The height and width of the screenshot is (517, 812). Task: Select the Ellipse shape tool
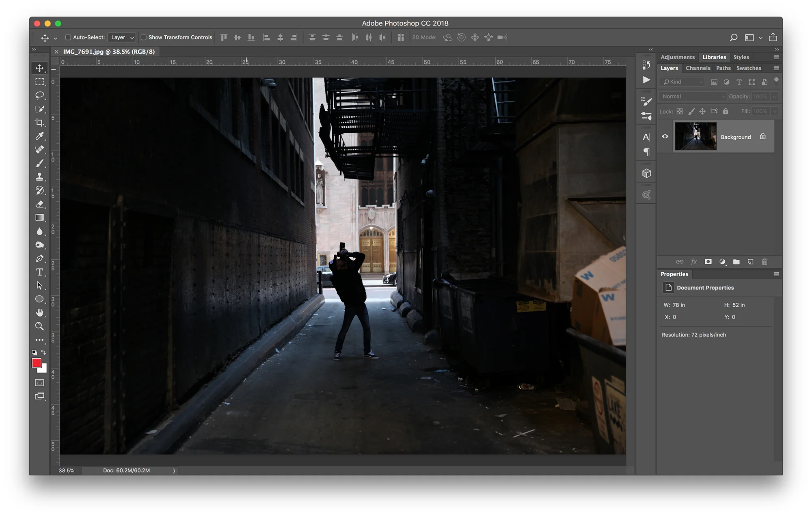pos(39,299)
